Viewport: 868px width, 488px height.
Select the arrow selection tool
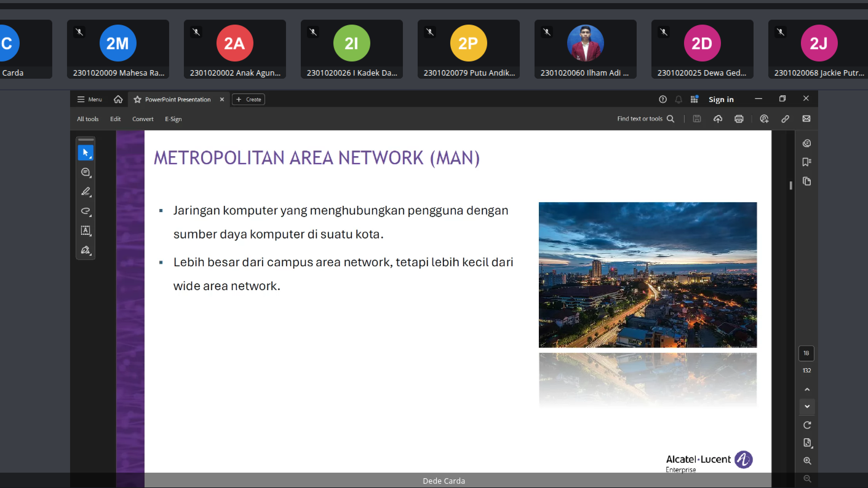(86, 152)
